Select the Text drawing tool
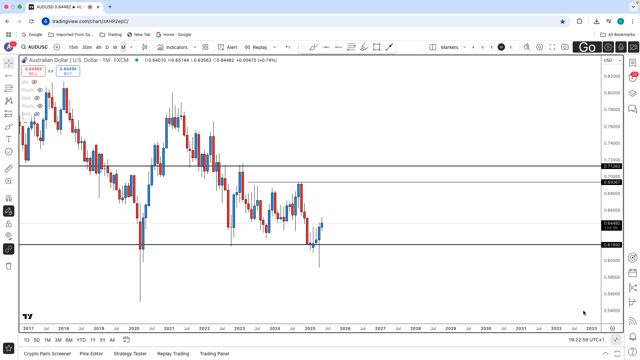Image resolution: width=640 pixels, height=360 pixels. [9, 139]
